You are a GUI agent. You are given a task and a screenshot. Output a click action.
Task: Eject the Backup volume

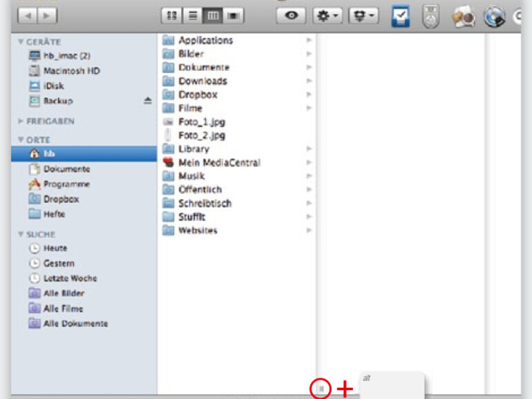tap(148, 101)
